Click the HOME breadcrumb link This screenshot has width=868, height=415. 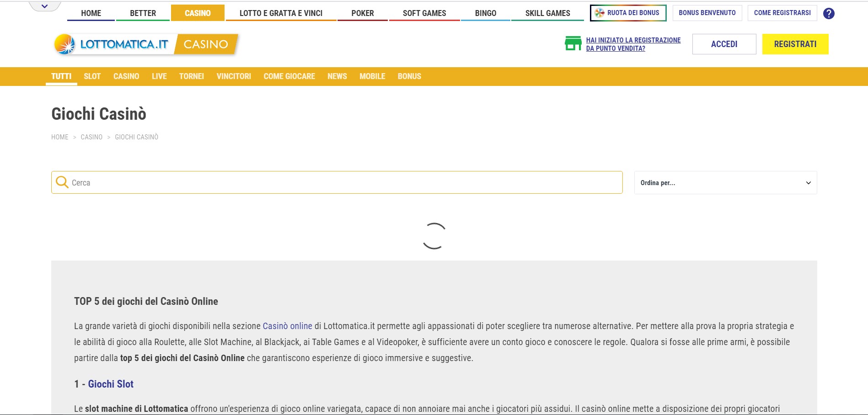(59, 137)
